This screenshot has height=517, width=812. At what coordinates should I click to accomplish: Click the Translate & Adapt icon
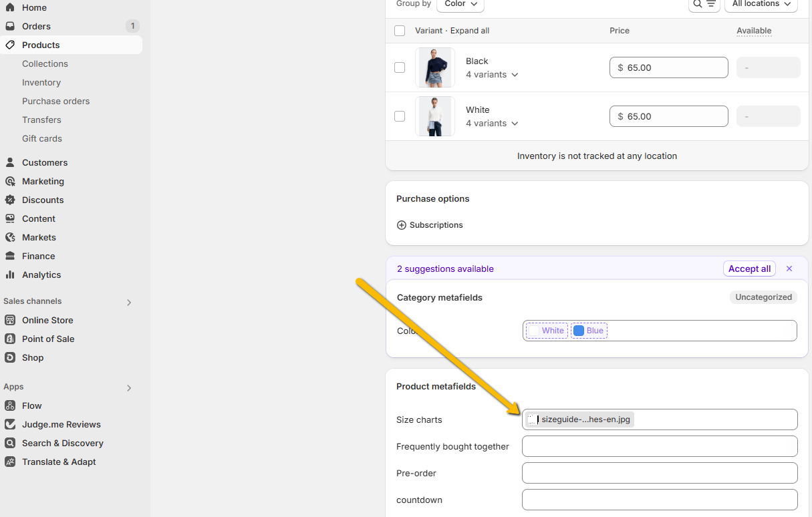click(10, 462)
